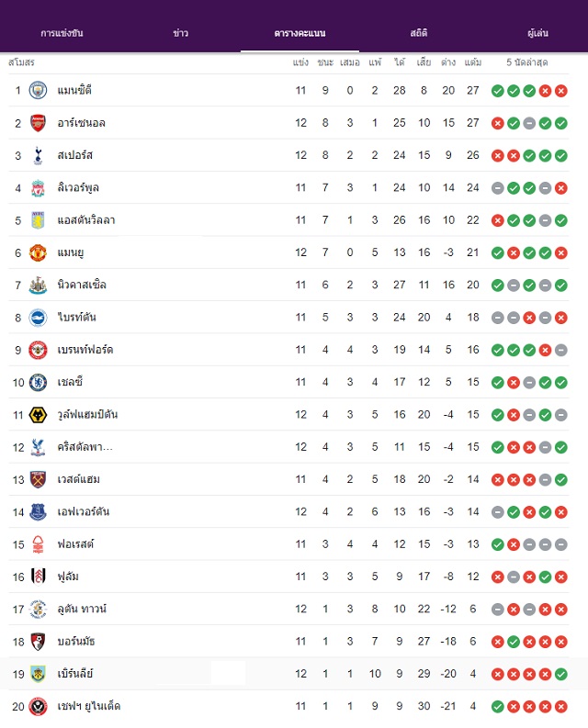Switch to the ข่าว tab
Screen dimensions: 588x728
pos(181,33)
